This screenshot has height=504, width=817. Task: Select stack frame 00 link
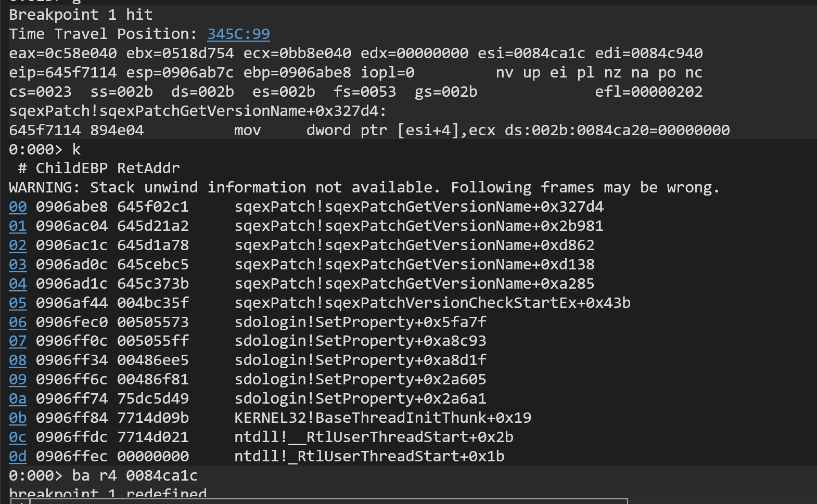18,207
